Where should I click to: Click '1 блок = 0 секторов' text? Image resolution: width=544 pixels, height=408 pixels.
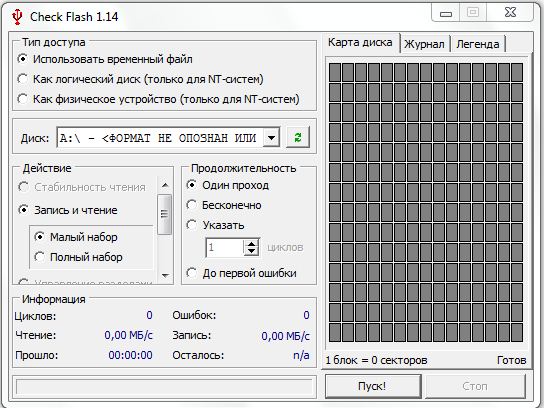(x=376, y=360)
